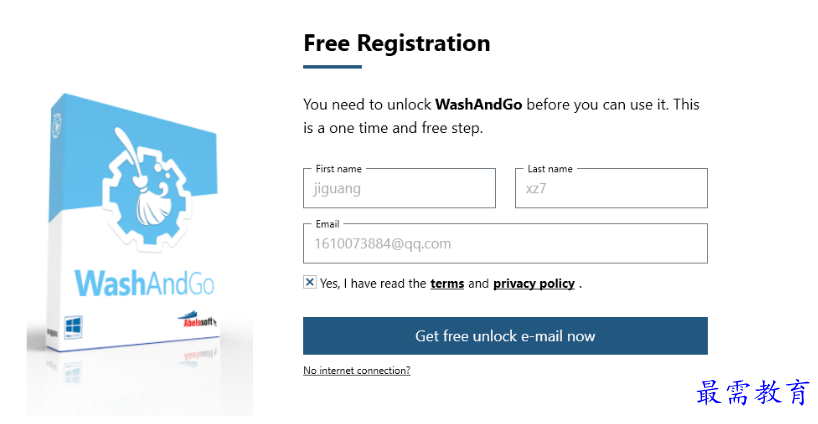Click the 'Yes, I have read the' text

[x=373, y=284]
